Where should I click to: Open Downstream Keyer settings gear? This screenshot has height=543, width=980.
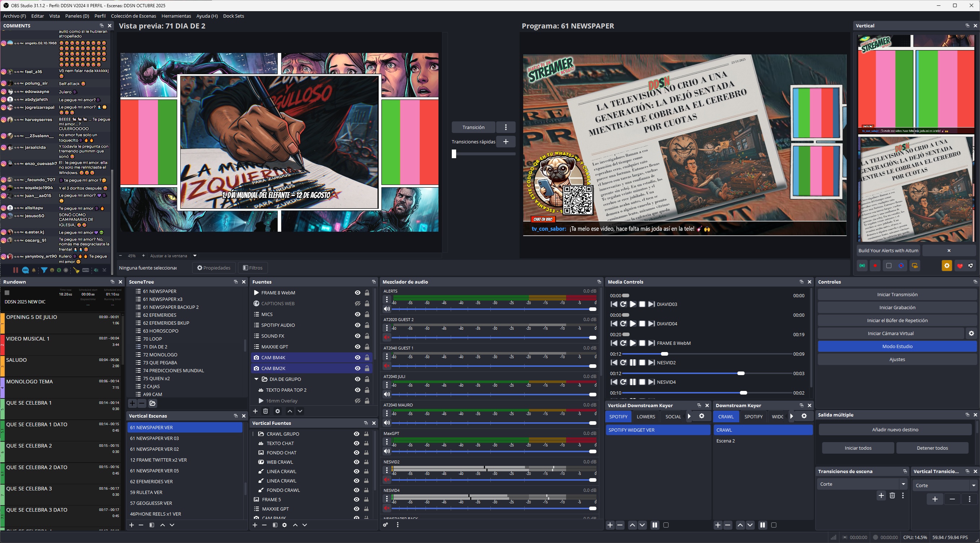coord(804,417)
